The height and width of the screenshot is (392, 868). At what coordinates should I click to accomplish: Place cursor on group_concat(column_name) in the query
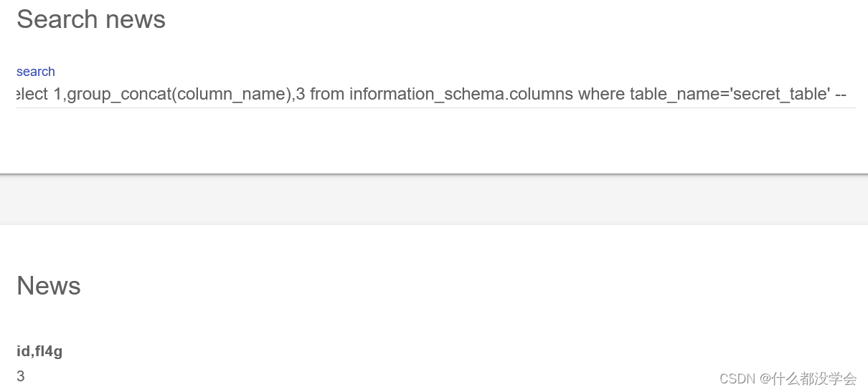pos(178,94)
